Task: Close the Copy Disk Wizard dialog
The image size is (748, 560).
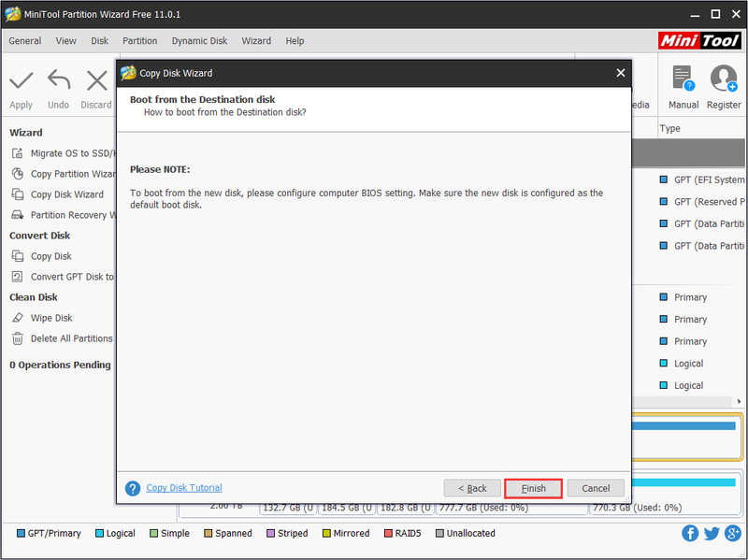Action: pos(620,73)
